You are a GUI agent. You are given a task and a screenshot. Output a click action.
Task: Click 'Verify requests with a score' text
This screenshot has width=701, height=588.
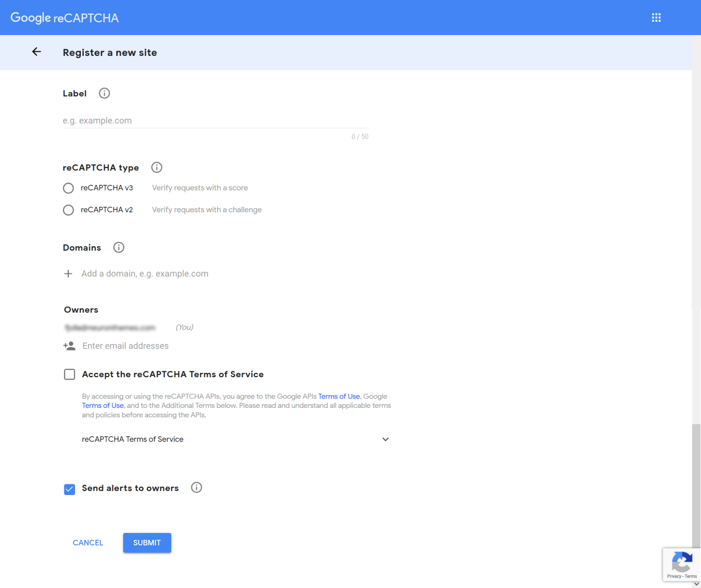pyautogui.click(x=200, y=188)
